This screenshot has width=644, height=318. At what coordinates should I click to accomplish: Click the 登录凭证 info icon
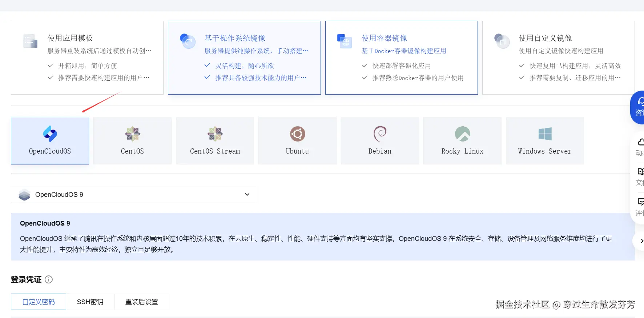pyautogui.click(x=49, y=279)
